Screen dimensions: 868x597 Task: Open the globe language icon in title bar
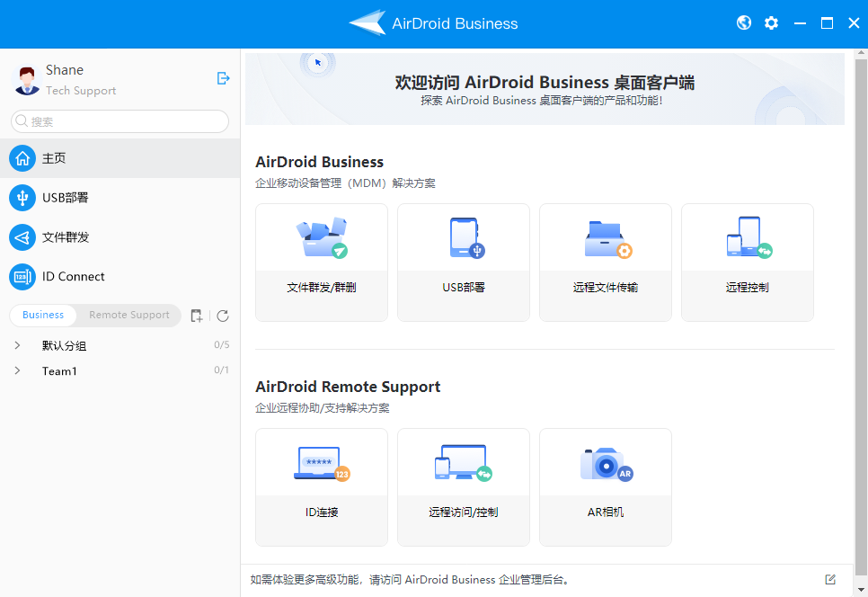[744, 22]
